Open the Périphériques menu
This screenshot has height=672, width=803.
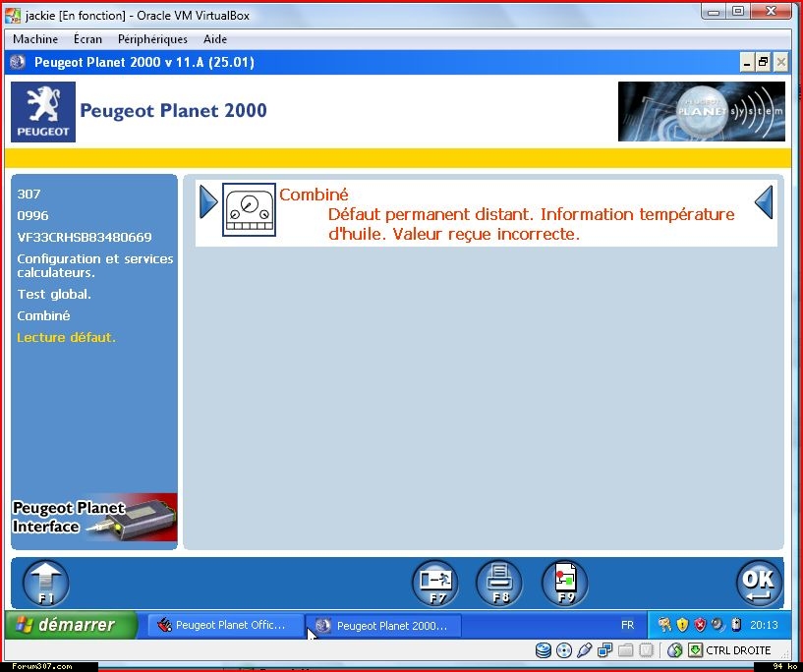point(152,39)
